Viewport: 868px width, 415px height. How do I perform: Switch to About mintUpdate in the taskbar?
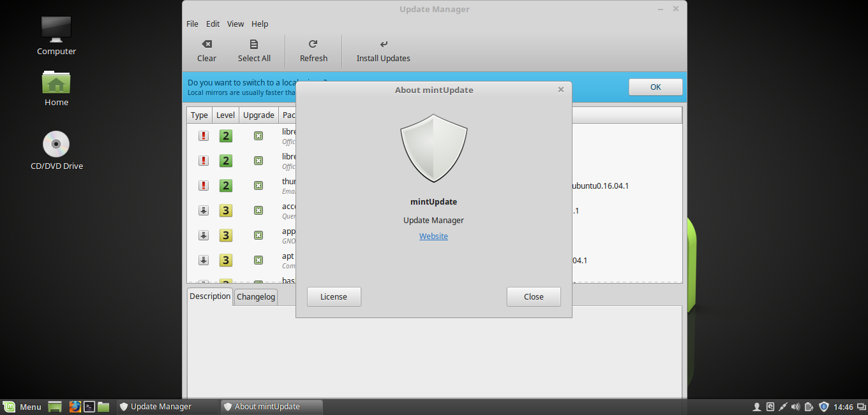pos(272,407)
